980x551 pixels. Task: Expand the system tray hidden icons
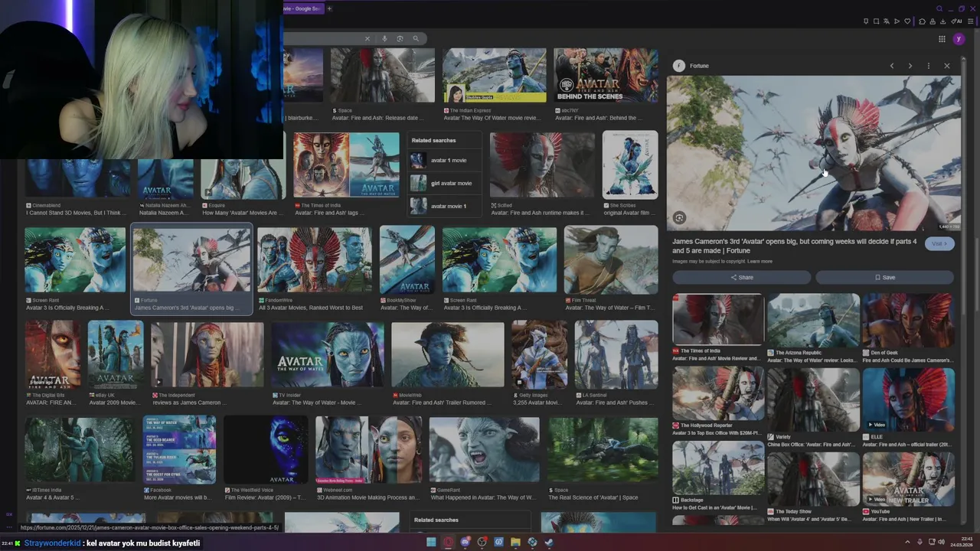[x=907, y=542]
